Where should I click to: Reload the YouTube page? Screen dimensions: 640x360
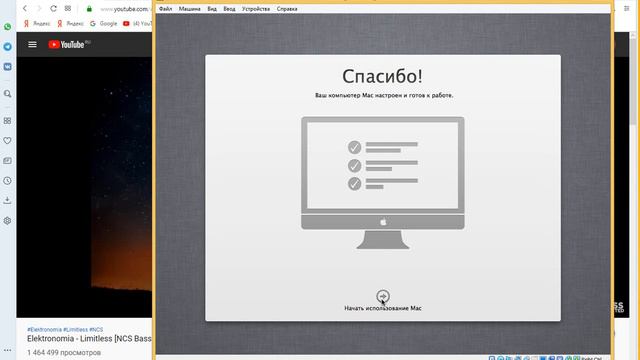[x=53, y=8]
